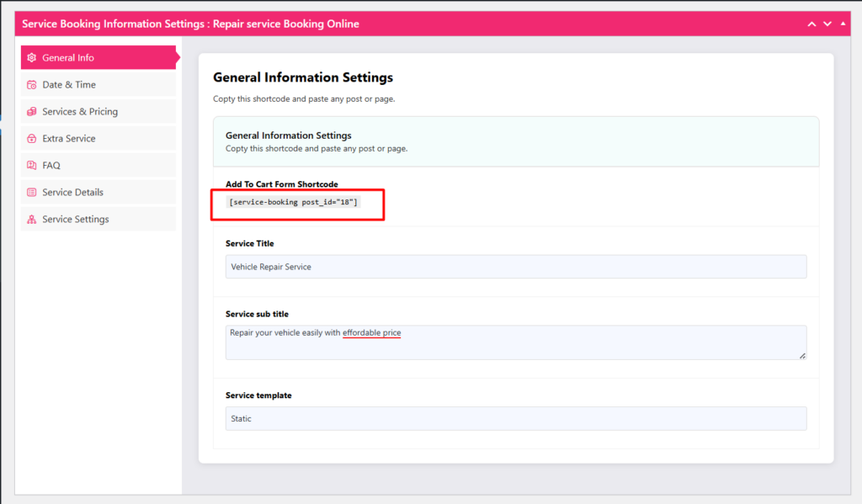Image resolution: width=862 pixels, height=504 pixels.
Task: Click the service-booking shortcode text
Action: coord(293,202)
